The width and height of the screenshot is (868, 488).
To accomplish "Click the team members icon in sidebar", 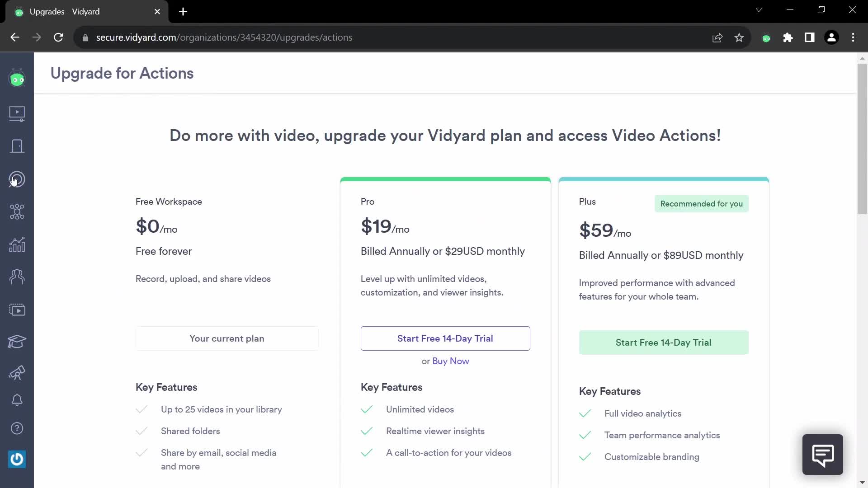I will [x=17, y=277].
